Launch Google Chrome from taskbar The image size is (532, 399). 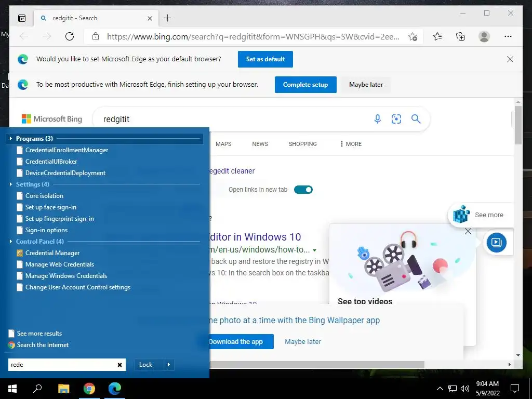(89, 389)
